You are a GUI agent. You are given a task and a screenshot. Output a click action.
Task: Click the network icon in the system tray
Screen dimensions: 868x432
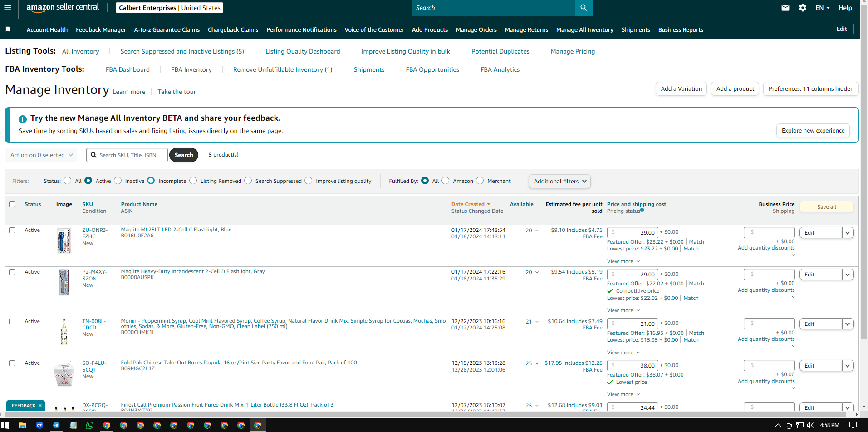pyautogui.click(x=800, y=425)
